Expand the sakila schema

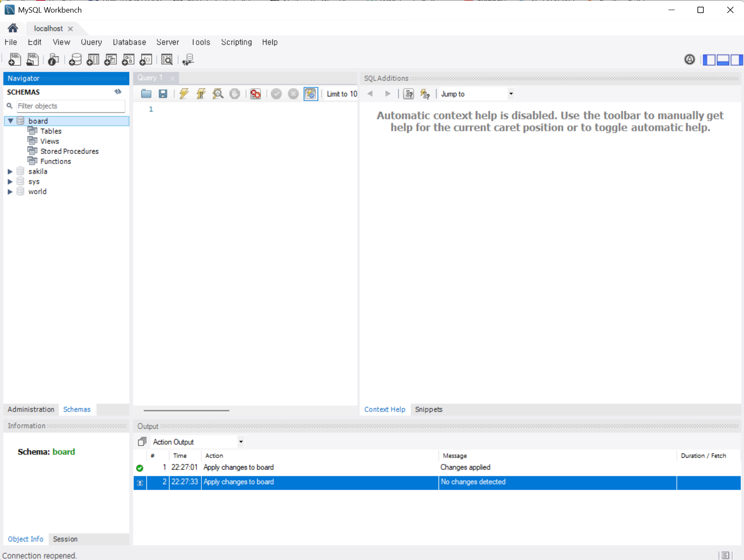click(10, 171)
